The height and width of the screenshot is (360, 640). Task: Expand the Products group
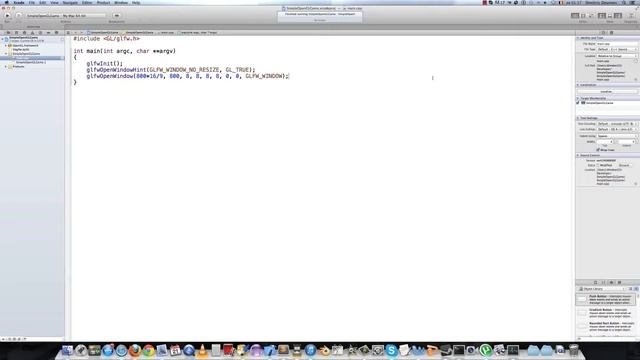pos(6,67)
